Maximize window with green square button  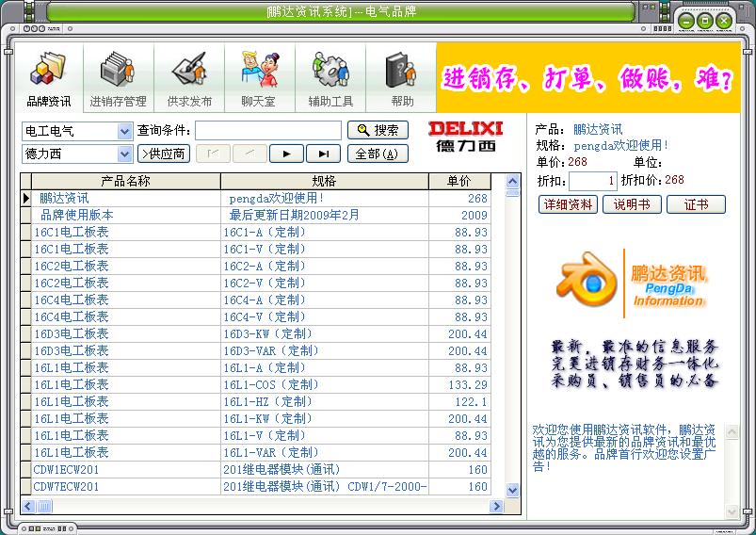[705, 21]
